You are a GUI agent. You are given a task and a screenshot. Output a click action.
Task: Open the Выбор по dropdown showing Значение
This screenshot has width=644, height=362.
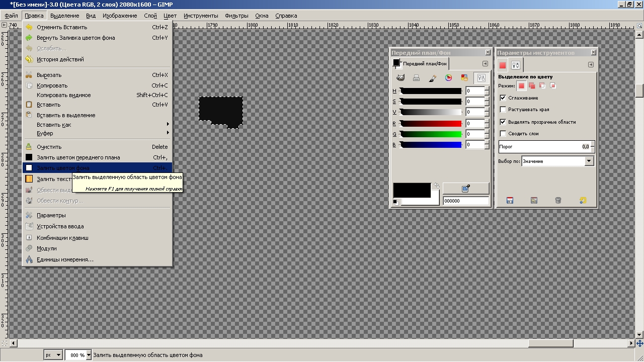point(557,161)
